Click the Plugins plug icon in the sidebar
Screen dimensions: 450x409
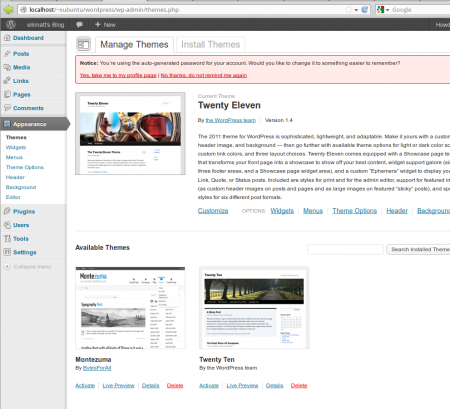pos(7,211)
